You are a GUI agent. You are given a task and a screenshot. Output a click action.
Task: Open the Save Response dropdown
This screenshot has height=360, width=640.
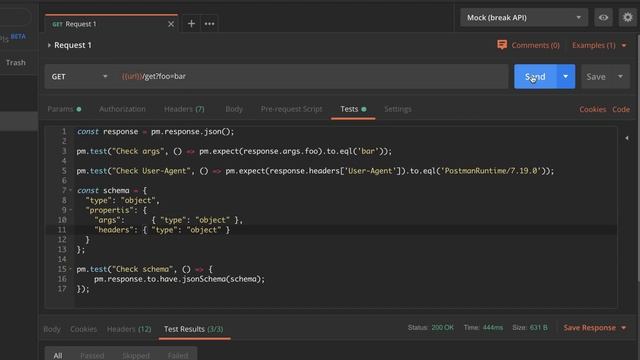coord(595,328)
